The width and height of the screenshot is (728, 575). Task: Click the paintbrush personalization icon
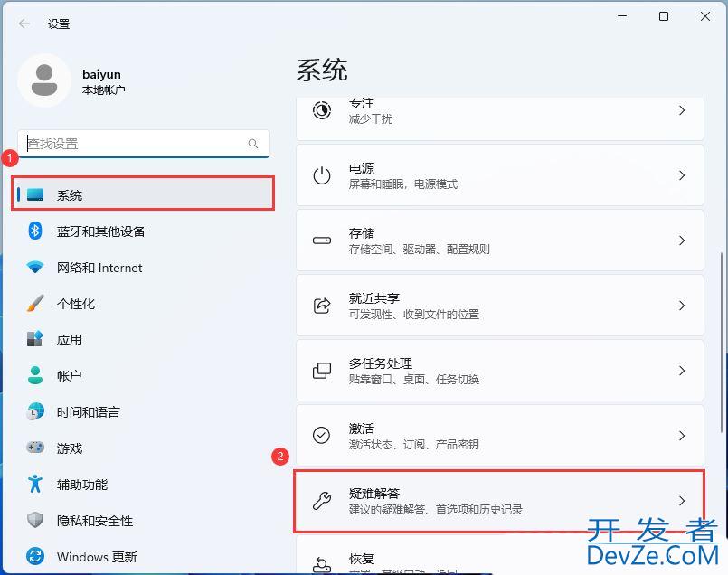click(35, 303)
